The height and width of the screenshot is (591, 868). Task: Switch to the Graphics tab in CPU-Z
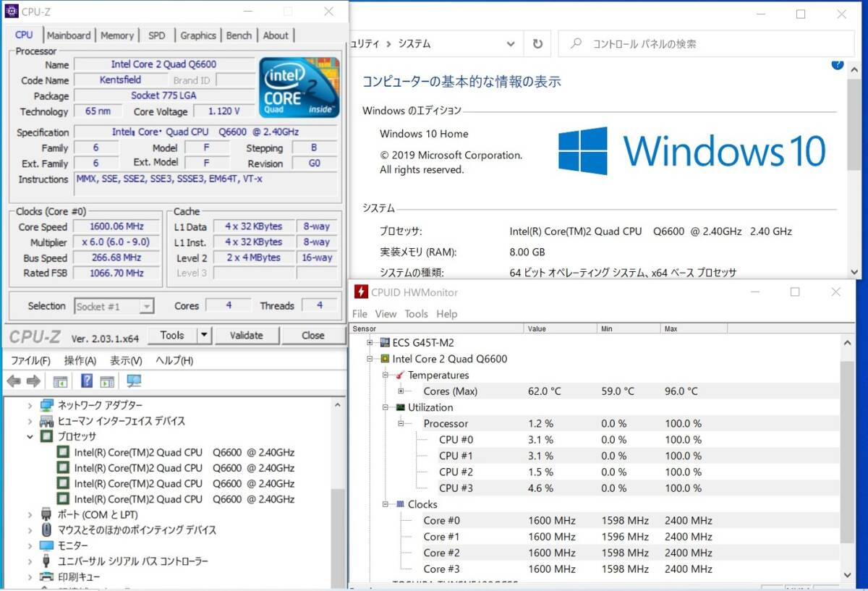click(198, 35)
